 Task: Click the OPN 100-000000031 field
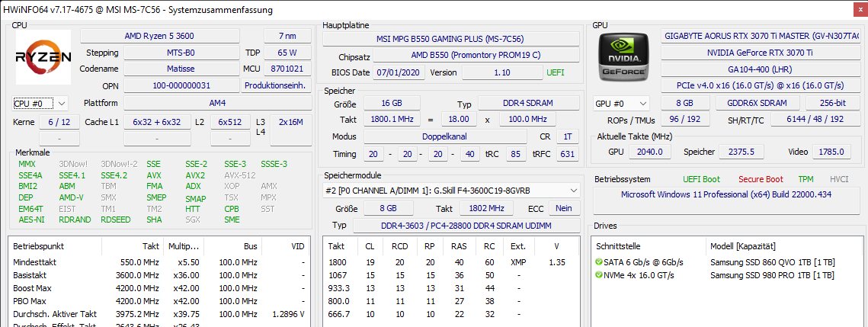pyautogui.click(x=181, y=86)
